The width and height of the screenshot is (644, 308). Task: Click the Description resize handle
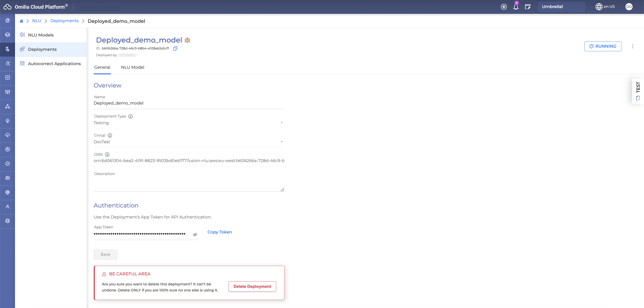tap(282, 190)
